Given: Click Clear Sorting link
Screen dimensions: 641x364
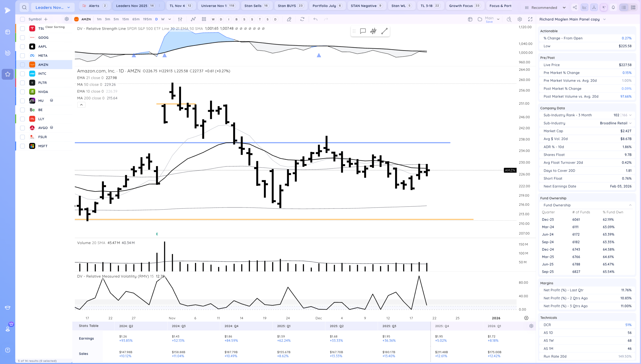Looking at the screenshot, I should (55, 27).
